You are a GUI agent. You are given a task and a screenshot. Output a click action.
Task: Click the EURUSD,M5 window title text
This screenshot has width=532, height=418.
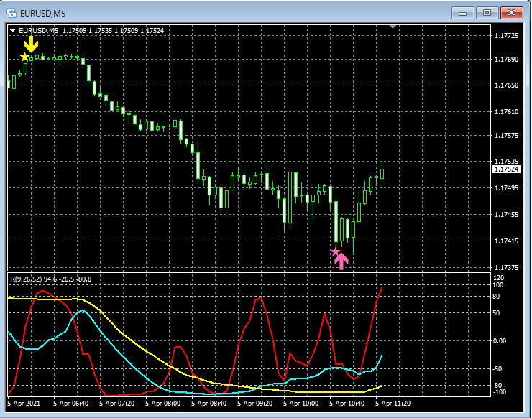point(42,14)
